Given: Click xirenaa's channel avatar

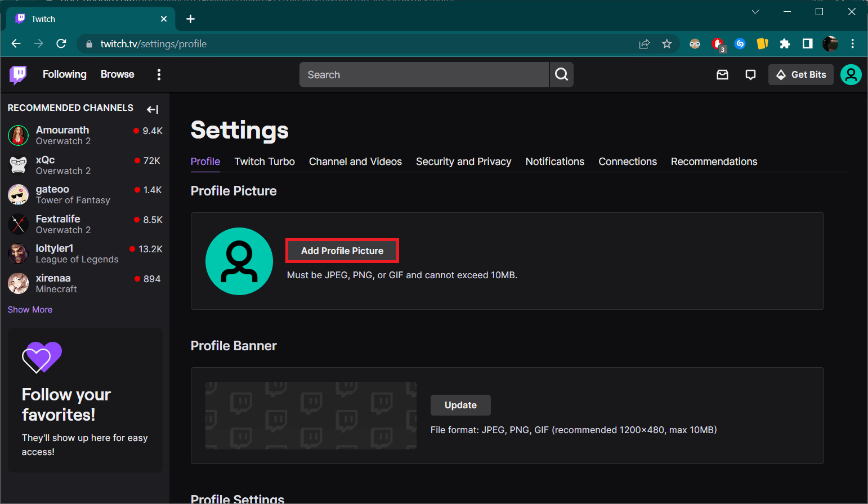Looking at the screenshot, I should point(18,283).
